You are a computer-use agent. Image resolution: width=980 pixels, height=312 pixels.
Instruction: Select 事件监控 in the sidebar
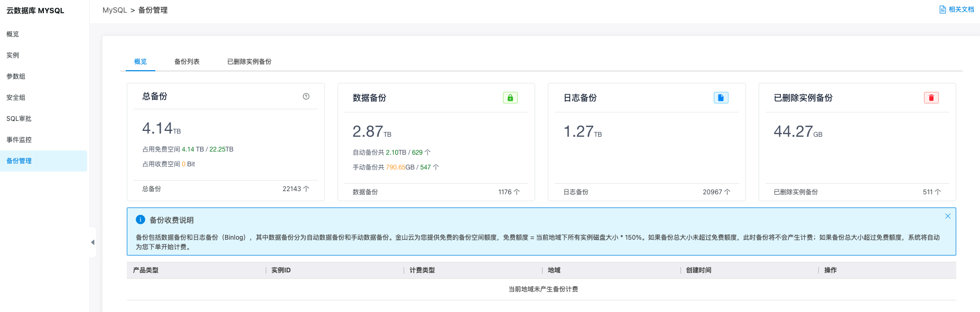19,140
